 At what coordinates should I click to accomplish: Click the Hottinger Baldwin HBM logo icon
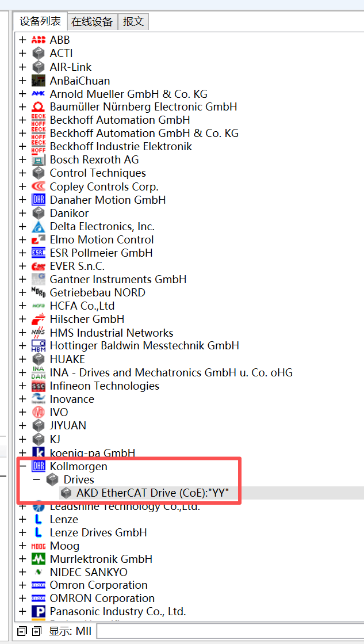pyautogui.click(x=38, y=345)
